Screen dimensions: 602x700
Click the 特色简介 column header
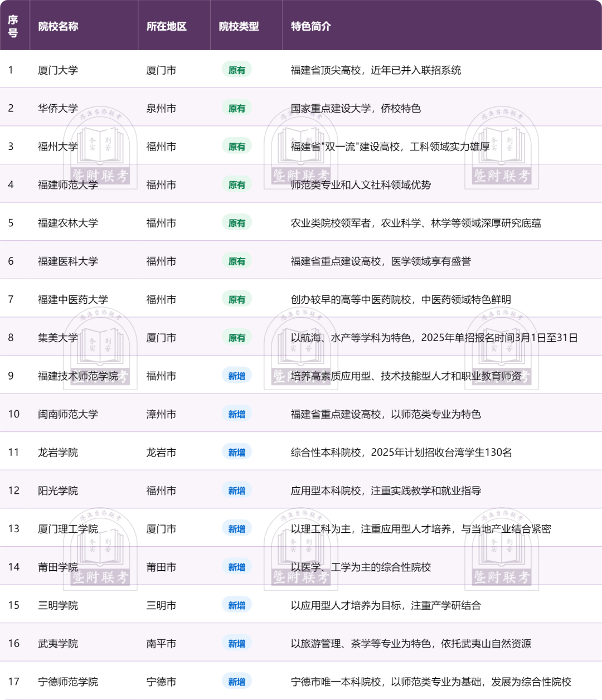310,26
